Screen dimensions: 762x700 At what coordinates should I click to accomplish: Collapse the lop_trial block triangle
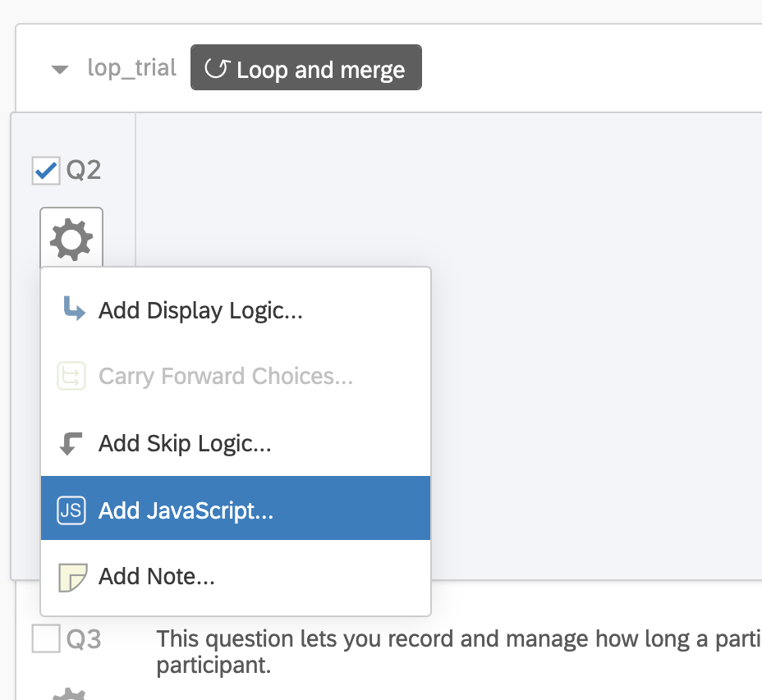(x=60, y=70)
